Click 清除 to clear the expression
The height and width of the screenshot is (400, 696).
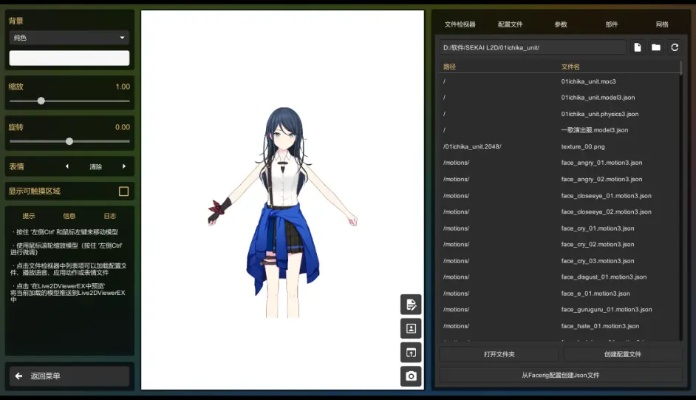pos(95,167)
